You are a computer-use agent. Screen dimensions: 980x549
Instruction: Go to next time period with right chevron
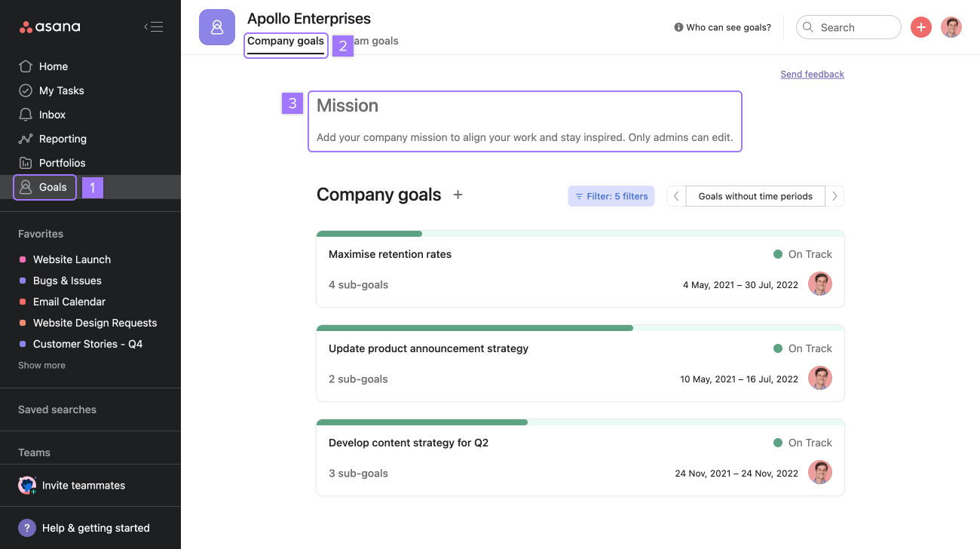[x=835, y=196]
